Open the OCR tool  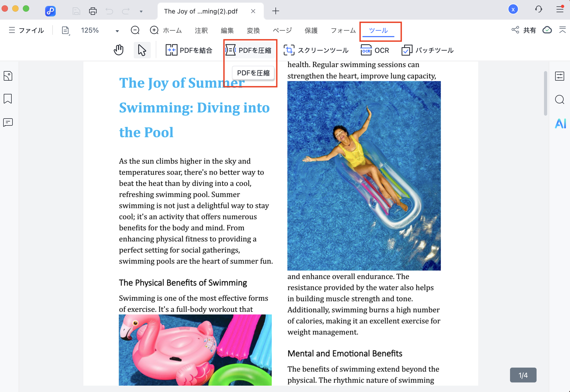[375, 50]
